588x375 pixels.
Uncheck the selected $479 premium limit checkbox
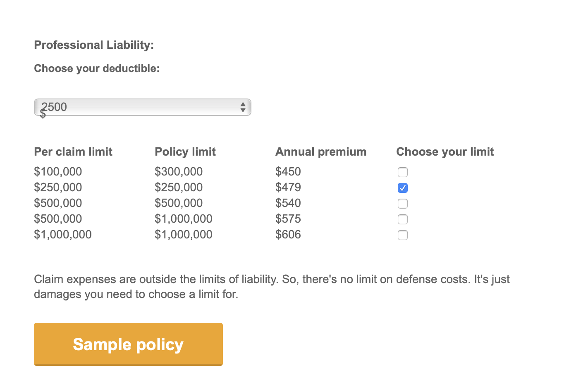402,187
